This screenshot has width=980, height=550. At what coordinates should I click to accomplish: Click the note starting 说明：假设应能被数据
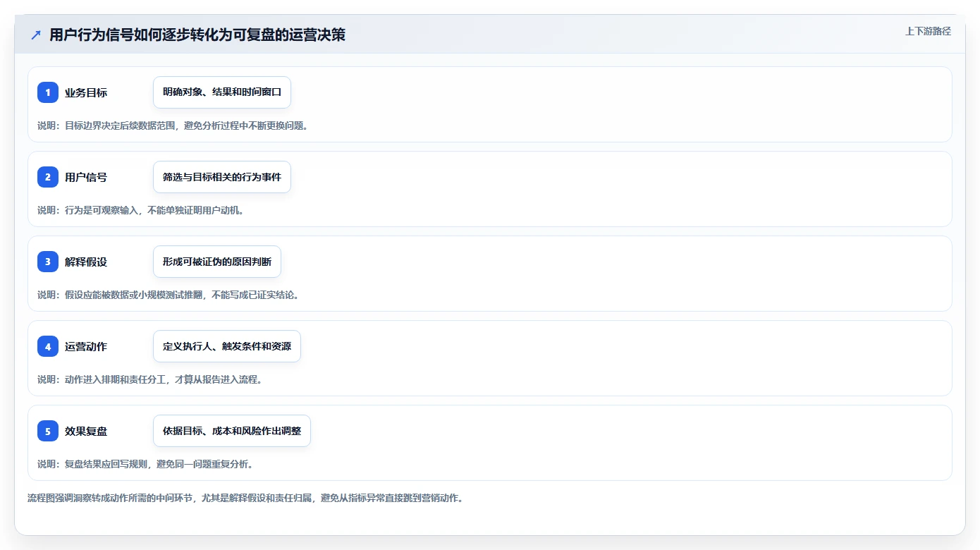point(169,295)
